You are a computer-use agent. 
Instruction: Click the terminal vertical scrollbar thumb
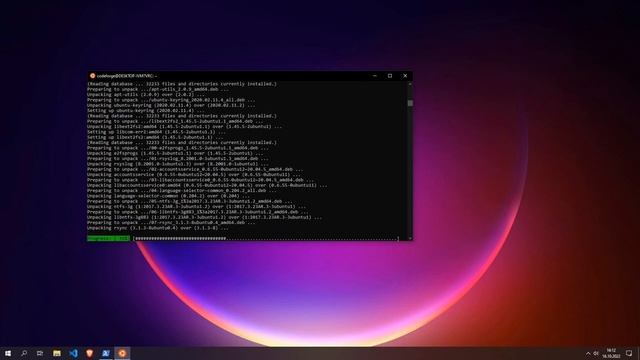[410, 103]
